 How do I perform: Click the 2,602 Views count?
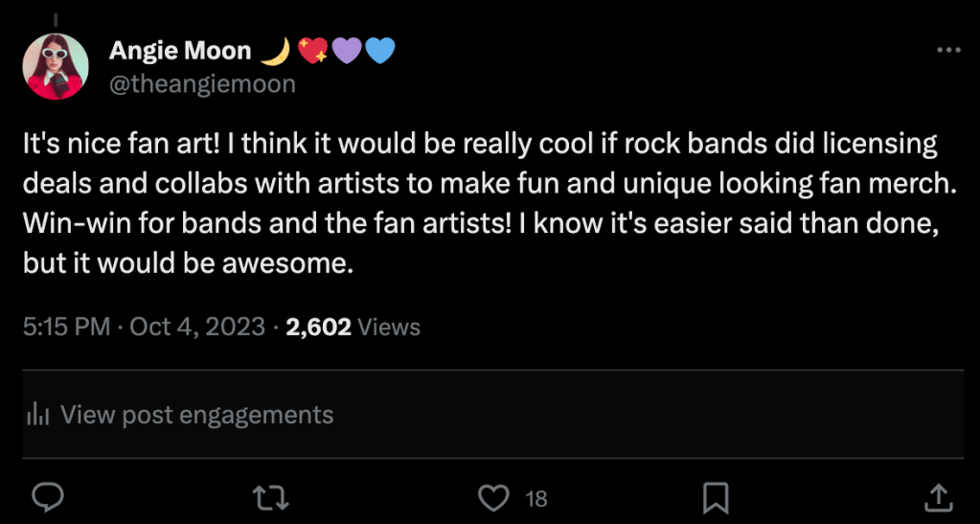point(353,327)
